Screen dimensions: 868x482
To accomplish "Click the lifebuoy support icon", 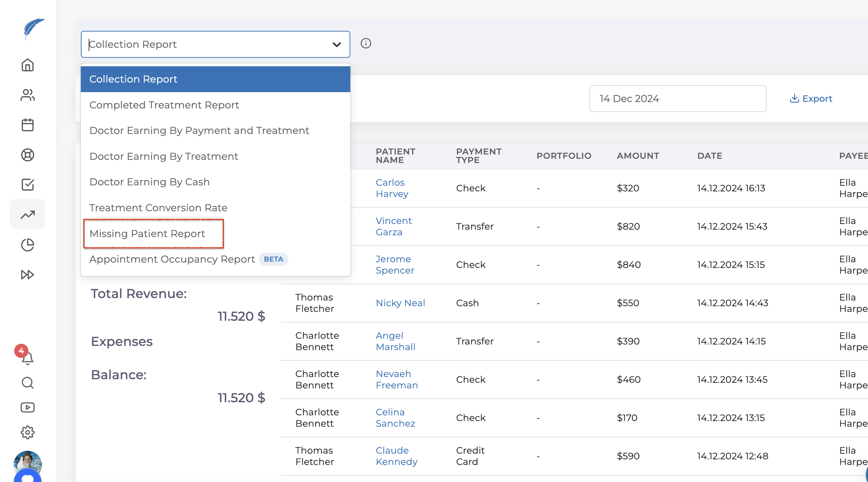I will 28,155.
